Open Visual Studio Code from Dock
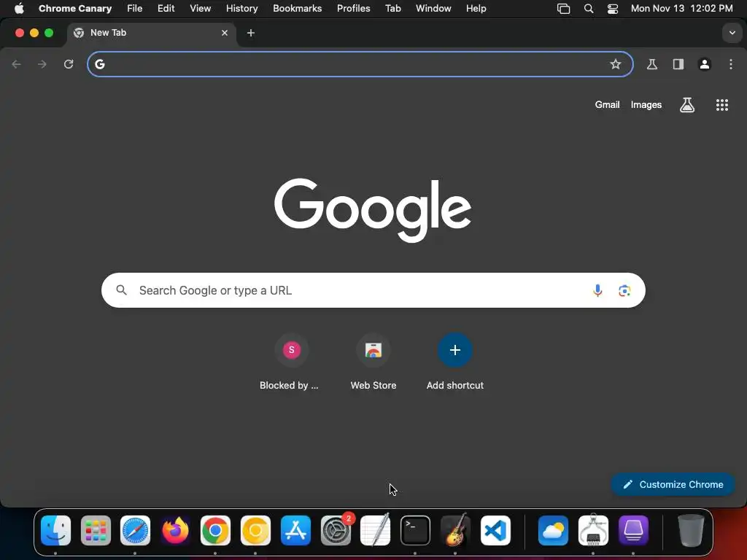The height and width of the screenshot is (560, 747). pos(495,531)
